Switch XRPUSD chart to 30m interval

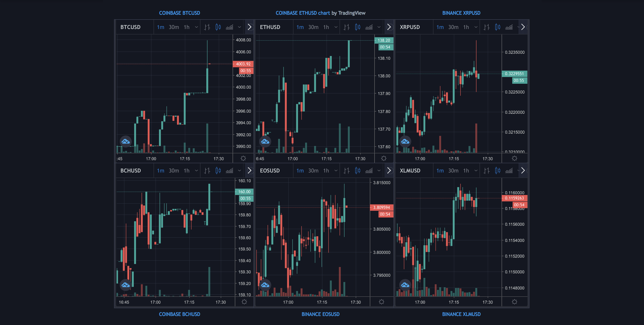[453, 27]
